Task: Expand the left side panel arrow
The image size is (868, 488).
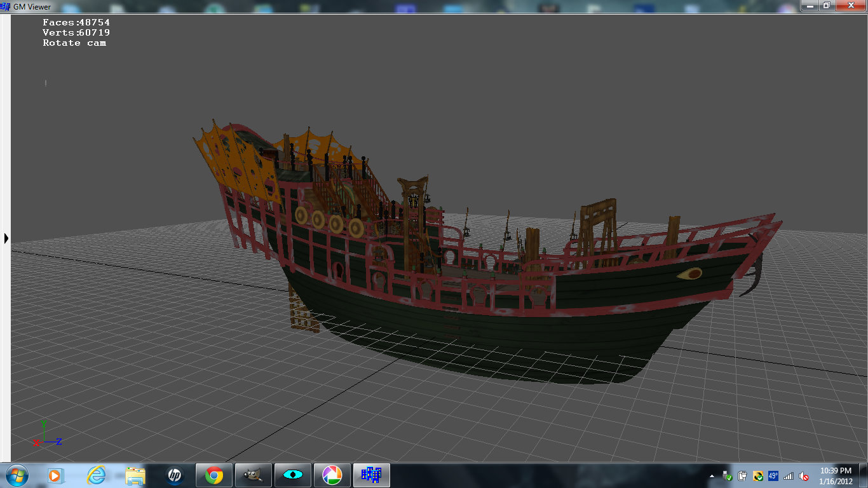Action: pos(6,238)
